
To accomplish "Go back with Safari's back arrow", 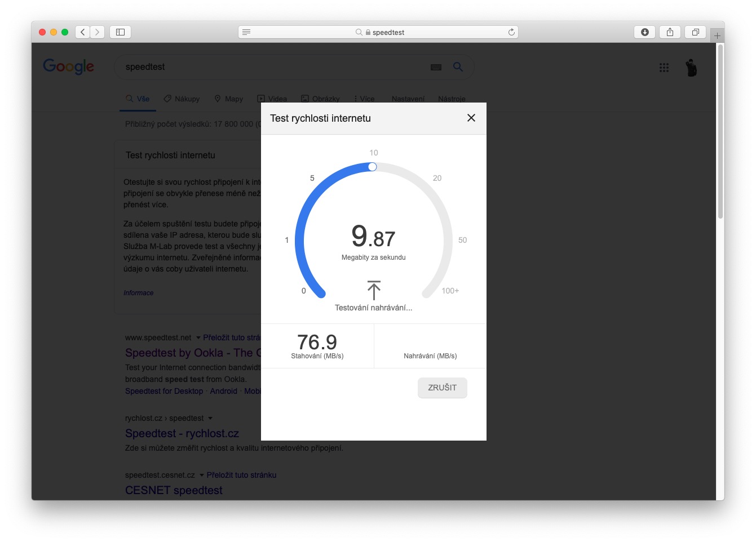I will coord(83,32).
